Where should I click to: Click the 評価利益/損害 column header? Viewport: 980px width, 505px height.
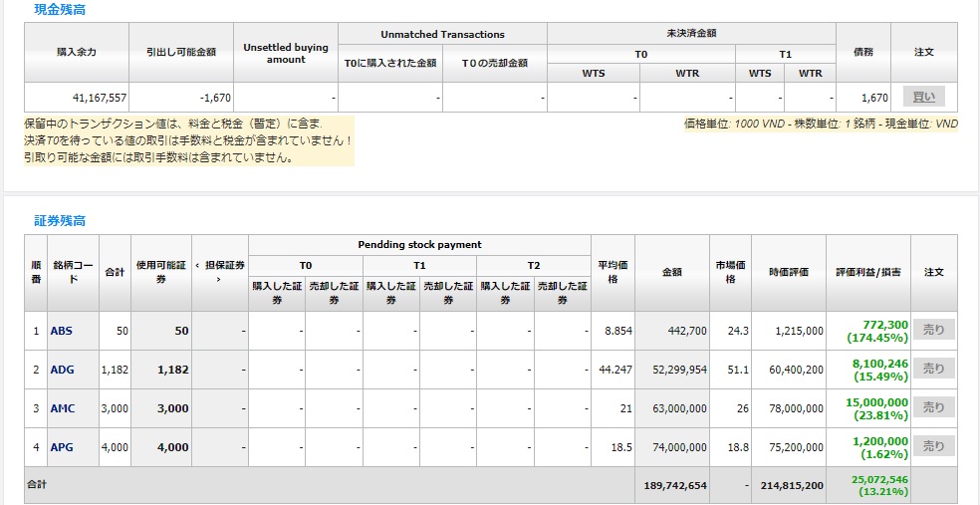[867, 272]
